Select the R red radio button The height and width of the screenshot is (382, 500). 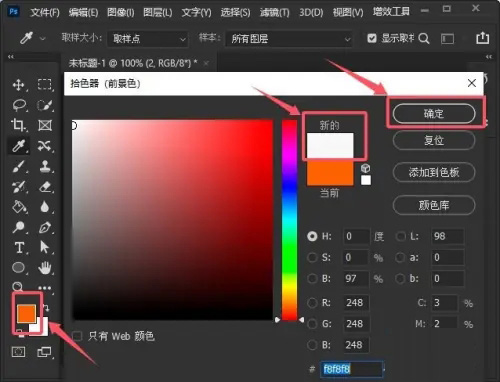point(312,303)
